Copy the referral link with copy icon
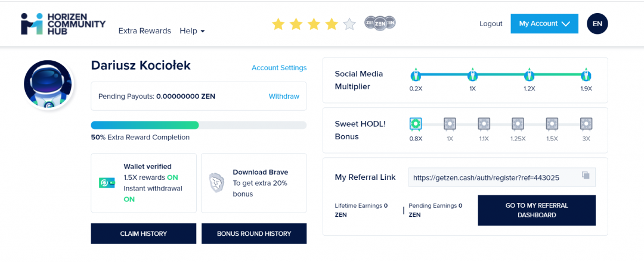This screenshot has width=644, height=262. click(586, 176)
